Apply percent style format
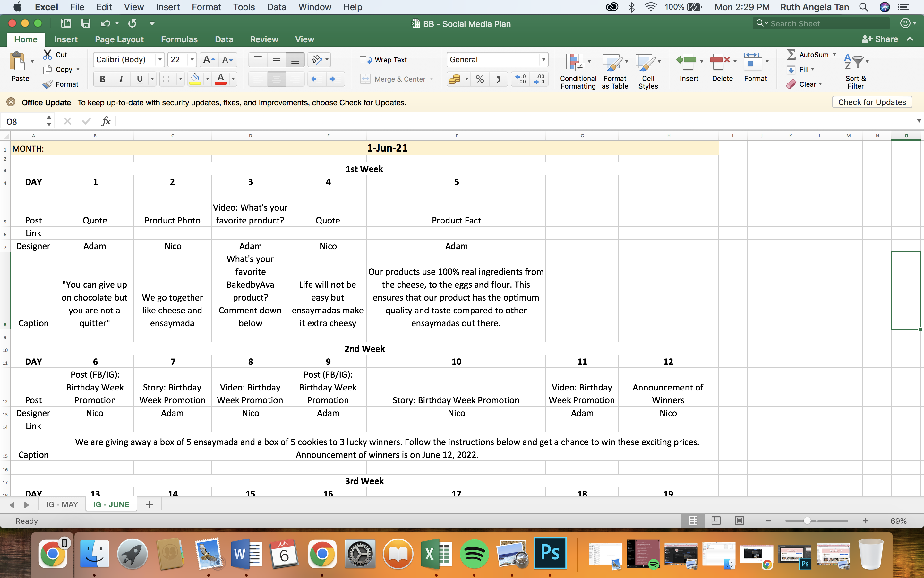Viewport: 924px width, 578px height. (480, 79)
